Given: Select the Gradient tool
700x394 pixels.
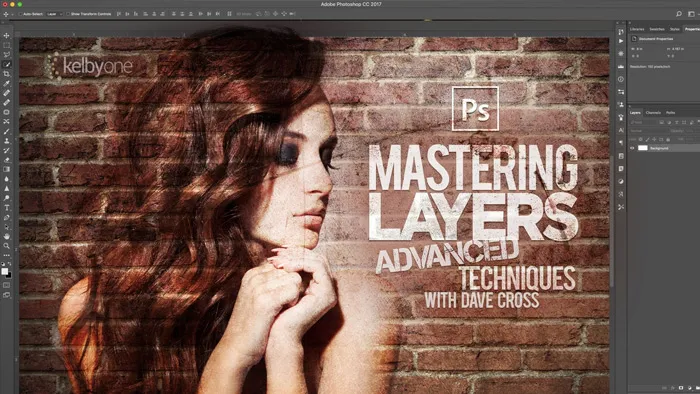Looking at the screenshot, I should [x=6, y=169].
